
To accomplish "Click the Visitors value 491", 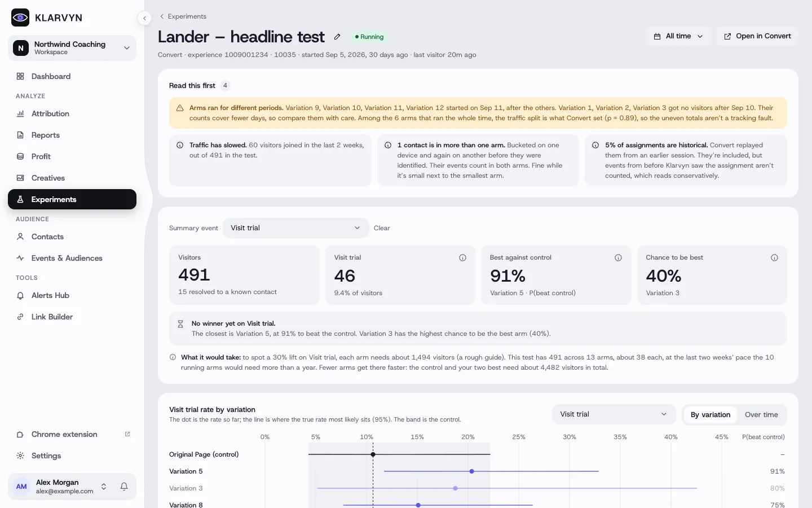I will (194, 275).
